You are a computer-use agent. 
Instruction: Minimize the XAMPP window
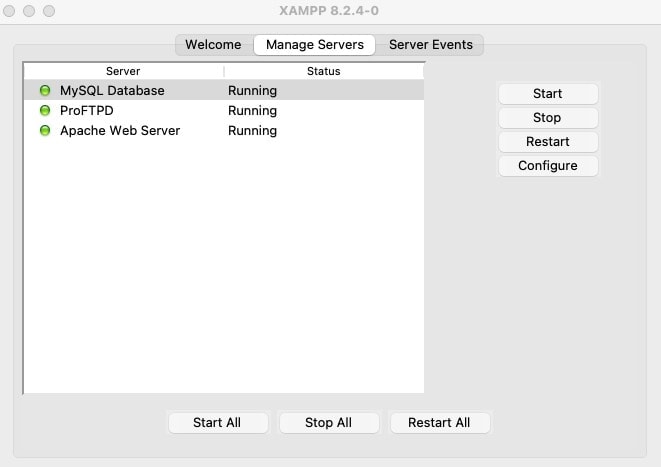[x=29, y=11]
